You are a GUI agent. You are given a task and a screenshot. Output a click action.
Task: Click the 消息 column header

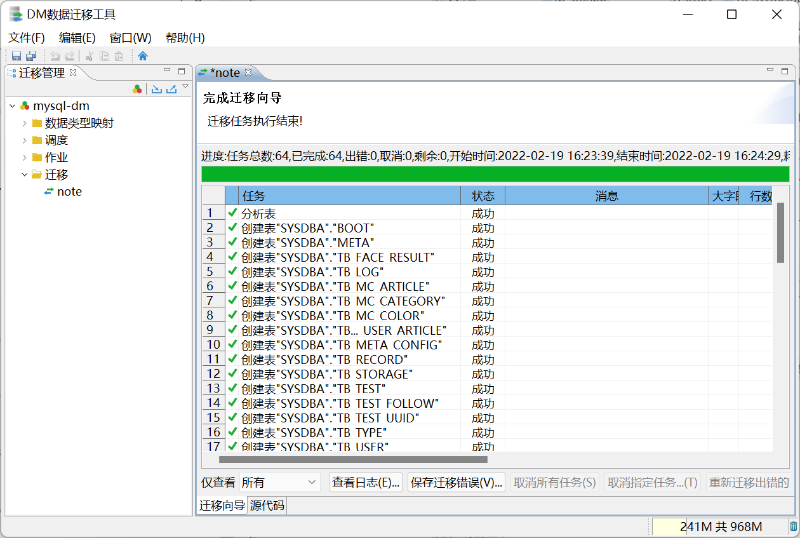click(607, 195)
